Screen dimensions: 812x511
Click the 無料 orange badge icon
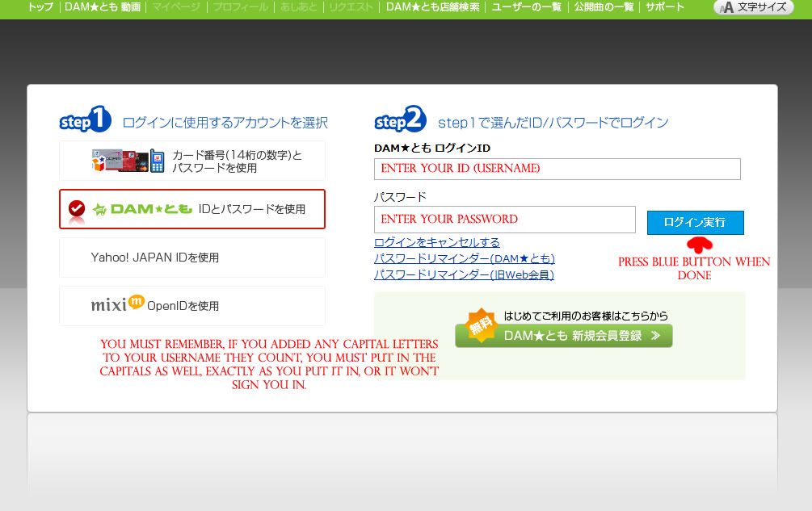pyautogui.click(x=481, y=325)
